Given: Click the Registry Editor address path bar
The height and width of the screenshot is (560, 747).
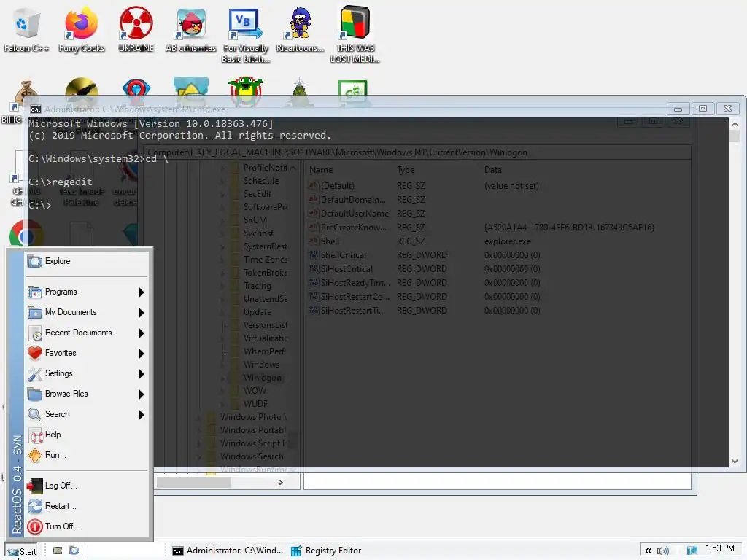Looking at the screenshot, I should 418,152.
